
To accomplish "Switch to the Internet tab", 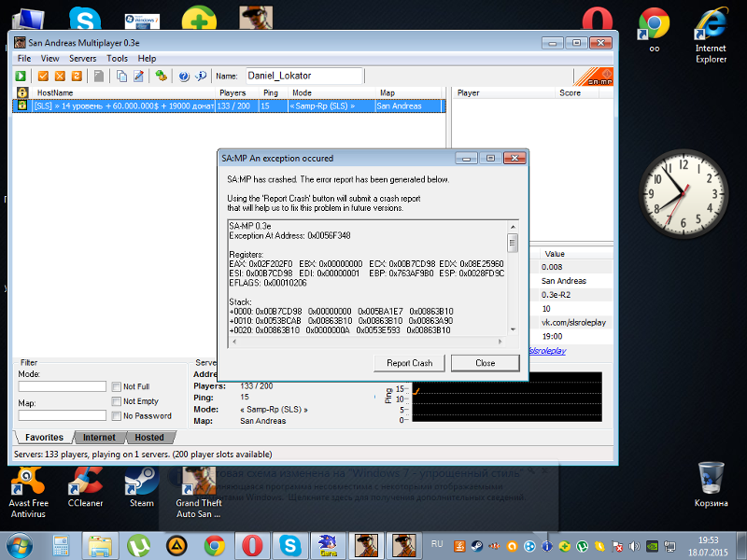I will 99,437.
